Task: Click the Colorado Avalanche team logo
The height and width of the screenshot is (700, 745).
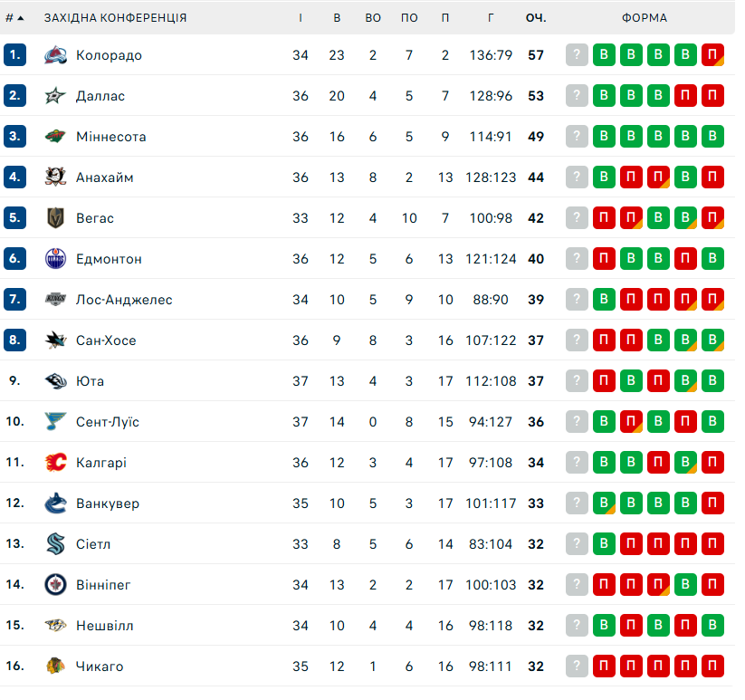Action: click(55, 55)
